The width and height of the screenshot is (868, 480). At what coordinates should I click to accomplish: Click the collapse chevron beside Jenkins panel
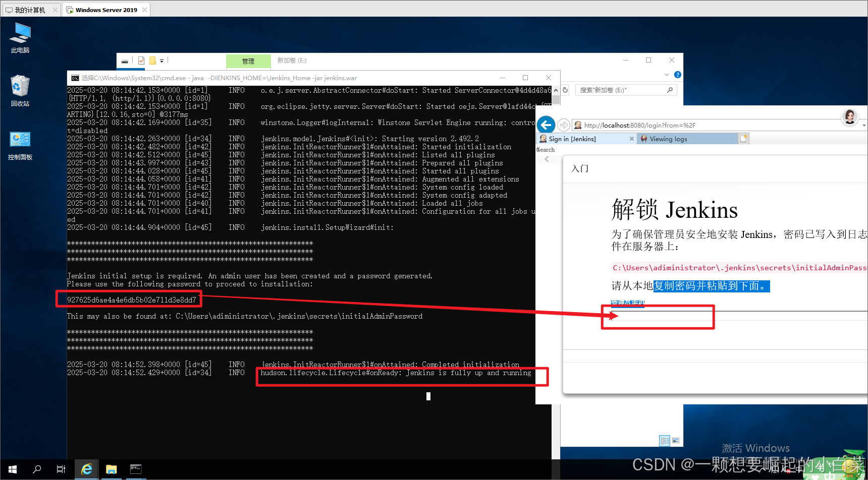point(547,159)
